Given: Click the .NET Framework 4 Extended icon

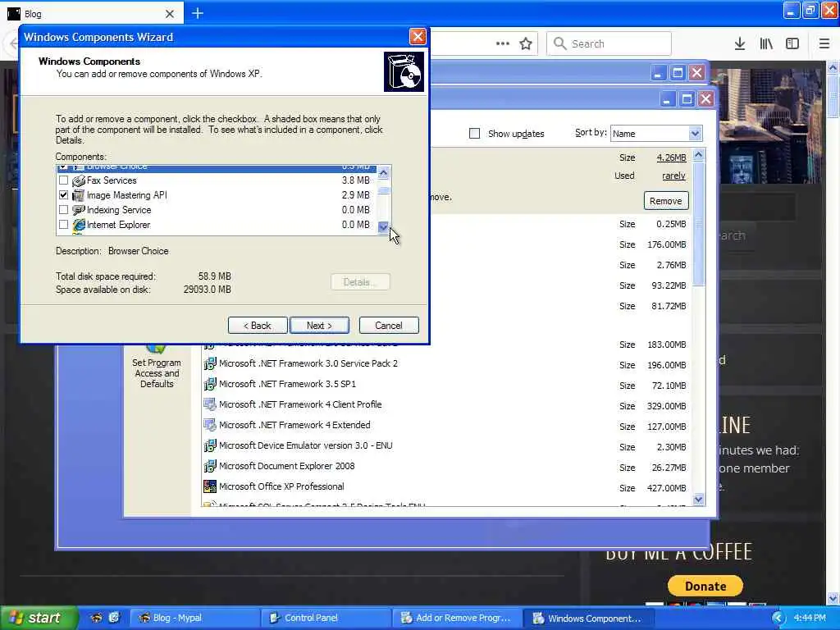Looking at the screenshot, I should click(x=210, y=426).
